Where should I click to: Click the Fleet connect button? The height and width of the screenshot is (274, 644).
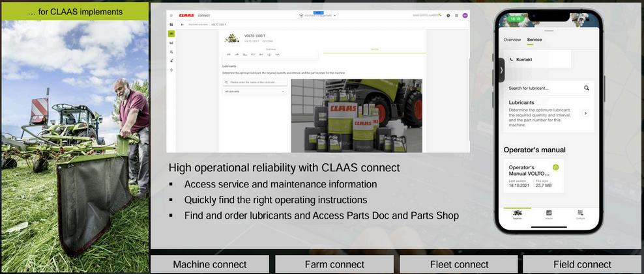pos(459,265)
